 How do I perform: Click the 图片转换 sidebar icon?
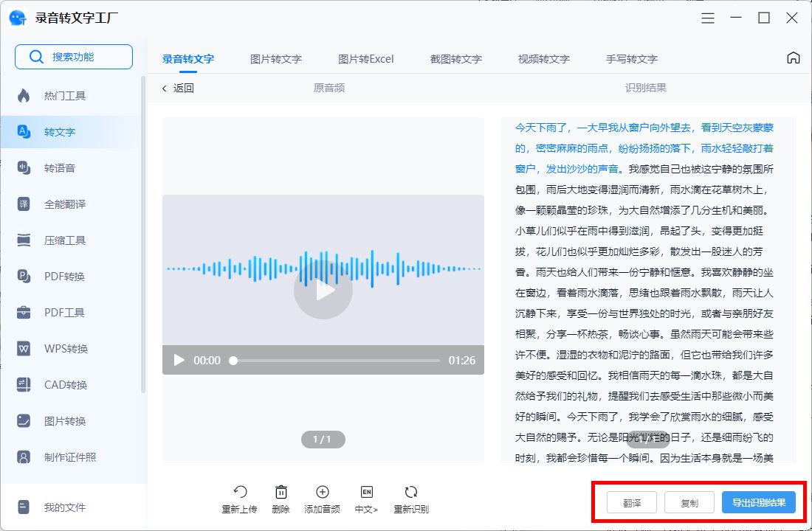(24, 421)
